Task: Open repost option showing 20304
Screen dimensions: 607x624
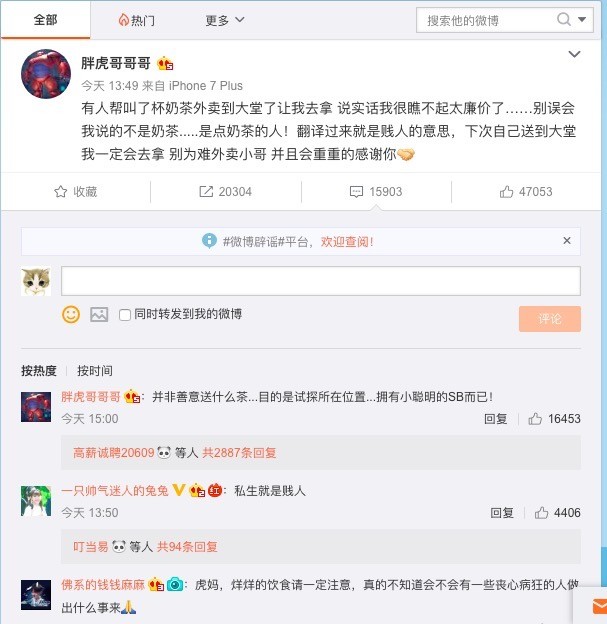Action: (225, 192)
